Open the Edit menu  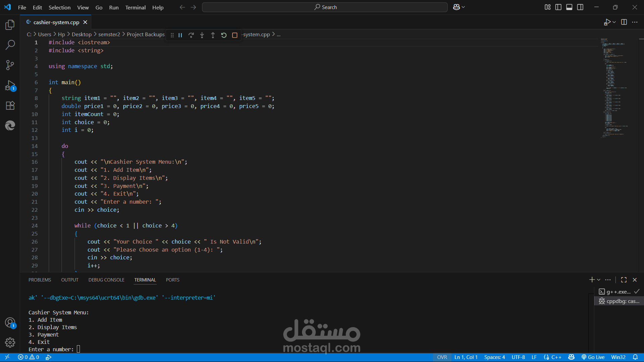(37, 7)
